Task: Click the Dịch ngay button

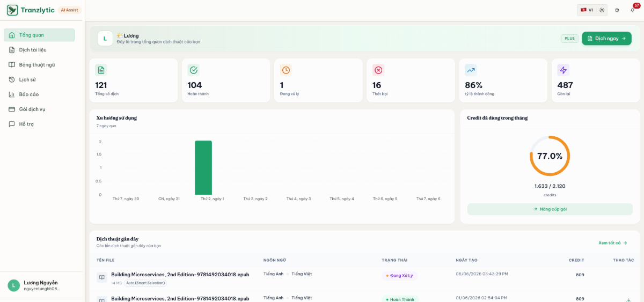Action: [606, 39]
